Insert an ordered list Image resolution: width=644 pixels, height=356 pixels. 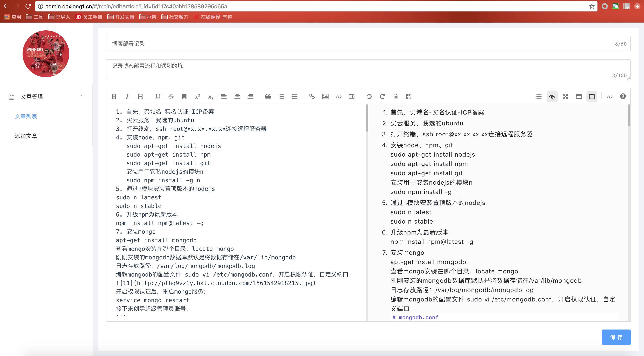click(x=281, y=96)
